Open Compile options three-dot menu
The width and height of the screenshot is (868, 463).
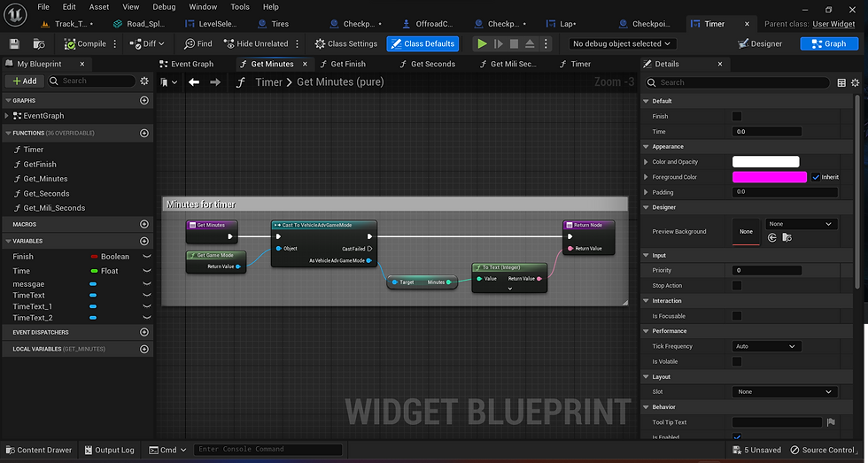click(x=114, y=43)
